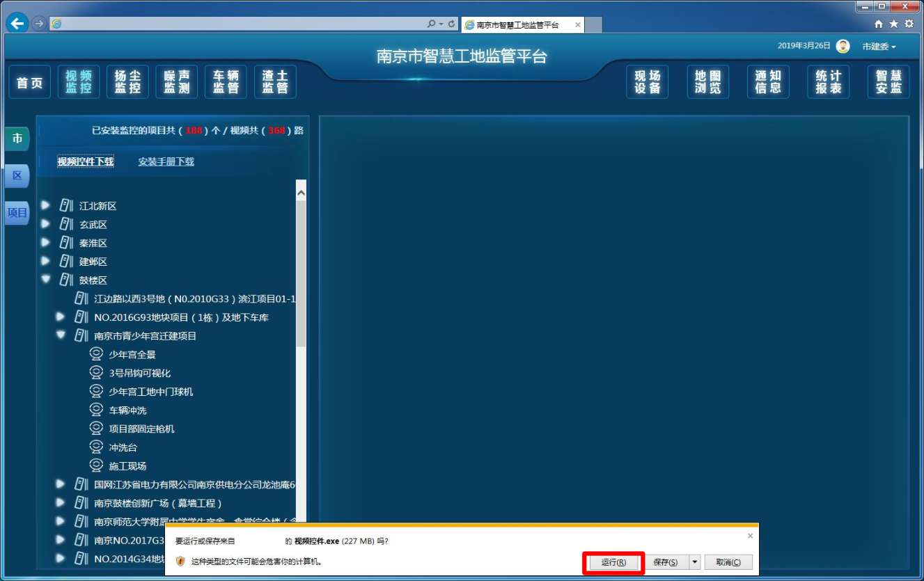Click 取消(C) in download bar
924x581 pixels.
point(728,562)
